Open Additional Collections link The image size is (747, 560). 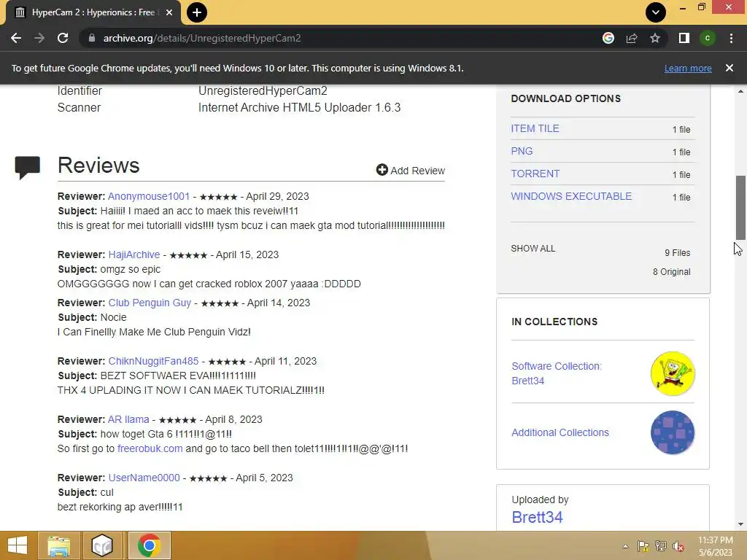tap(560, 432)
